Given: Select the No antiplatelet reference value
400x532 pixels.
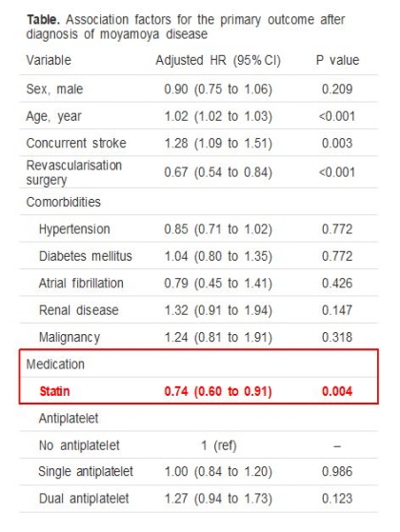Looking at the screenshot, I should coord(219,445).
